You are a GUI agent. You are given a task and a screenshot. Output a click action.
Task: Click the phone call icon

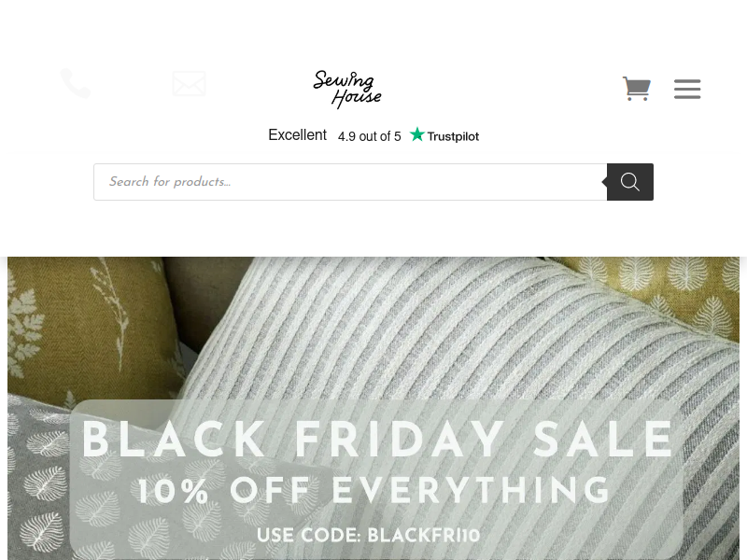76,83
